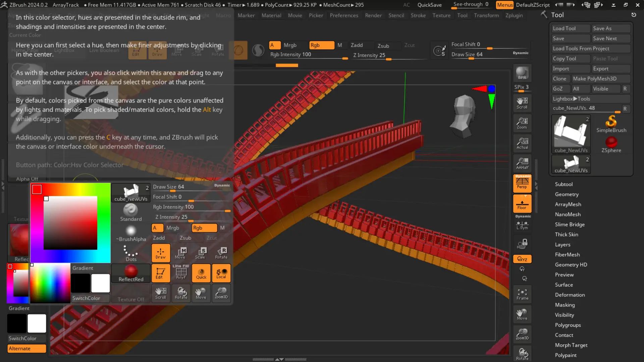Open the Preferences menu
The height and width of the screenshot is (362, 644).
tap(344, 15)
